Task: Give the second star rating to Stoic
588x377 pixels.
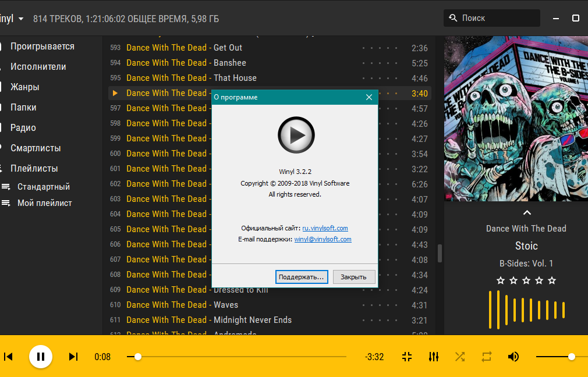Action: tap(513, 280)
